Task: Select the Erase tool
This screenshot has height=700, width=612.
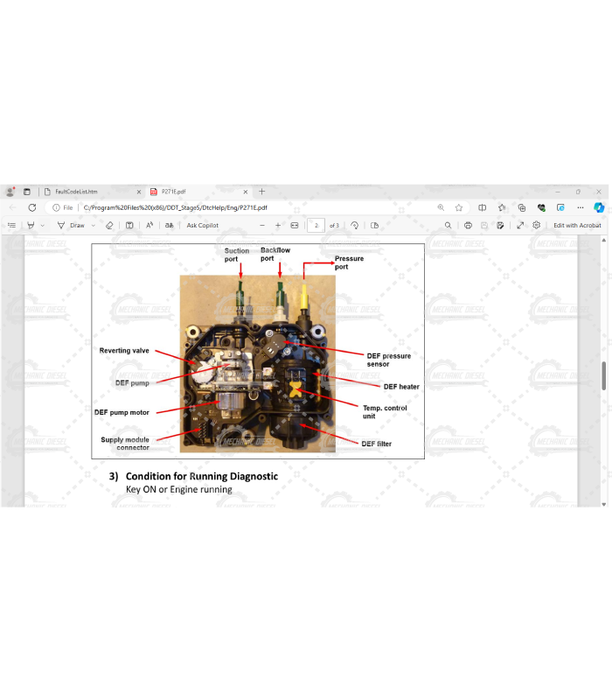Action: pyautogui.click(x=109, y=225)
